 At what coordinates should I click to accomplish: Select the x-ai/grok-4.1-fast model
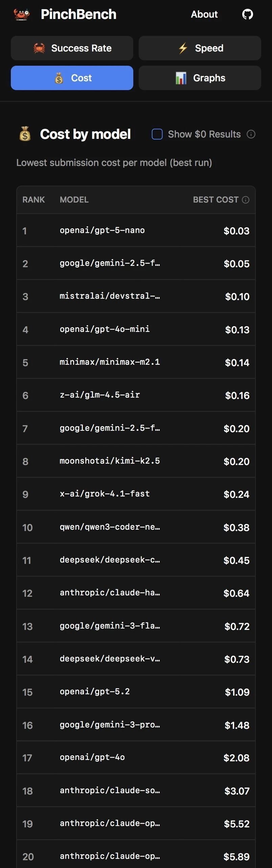[105, 494]
